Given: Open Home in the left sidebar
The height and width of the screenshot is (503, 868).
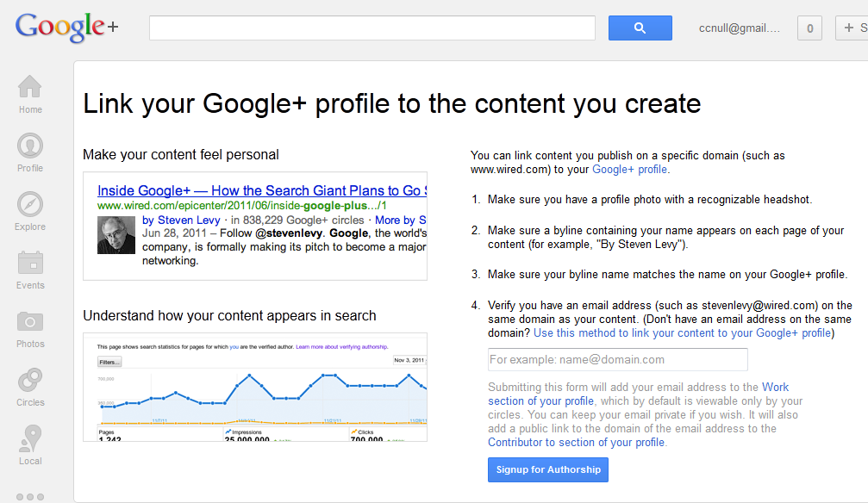Looking at the screenshot, I should [30, 94].
